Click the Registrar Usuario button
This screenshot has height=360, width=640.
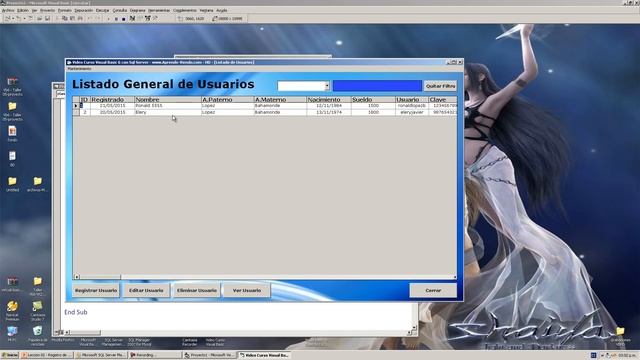coord(96,291)
